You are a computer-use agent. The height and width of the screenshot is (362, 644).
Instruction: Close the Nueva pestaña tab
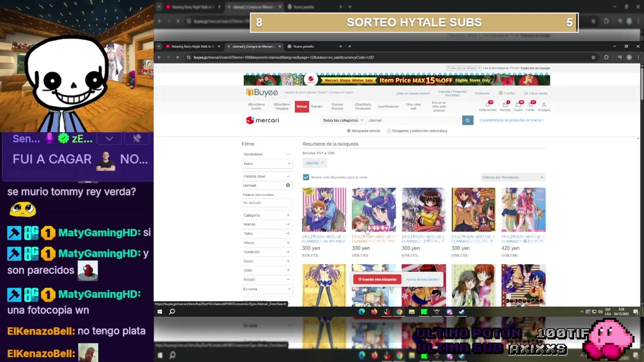pos(341,46)
